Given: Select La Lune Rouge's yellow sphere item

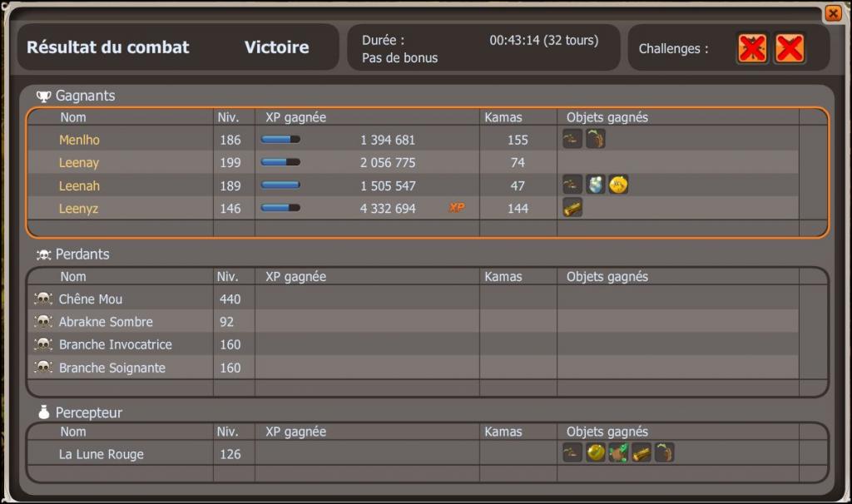Looking at the screenshot, I should point(596,452).
